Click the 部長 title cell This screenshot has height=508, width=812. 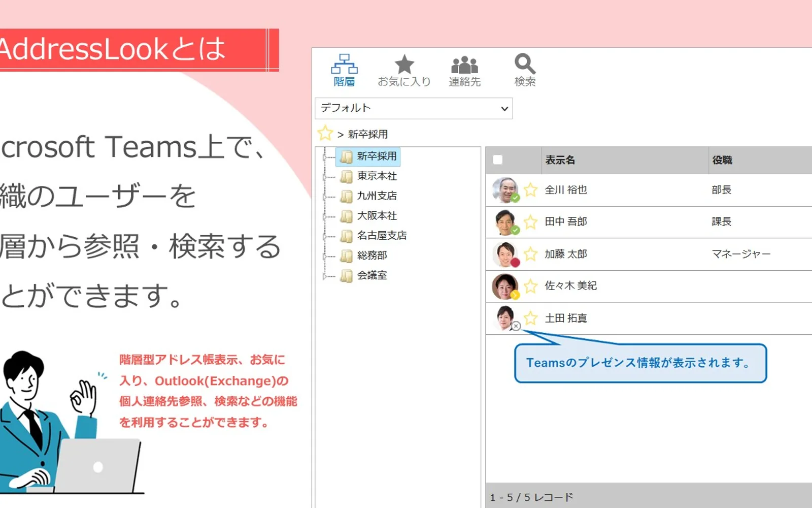[722, 190]
